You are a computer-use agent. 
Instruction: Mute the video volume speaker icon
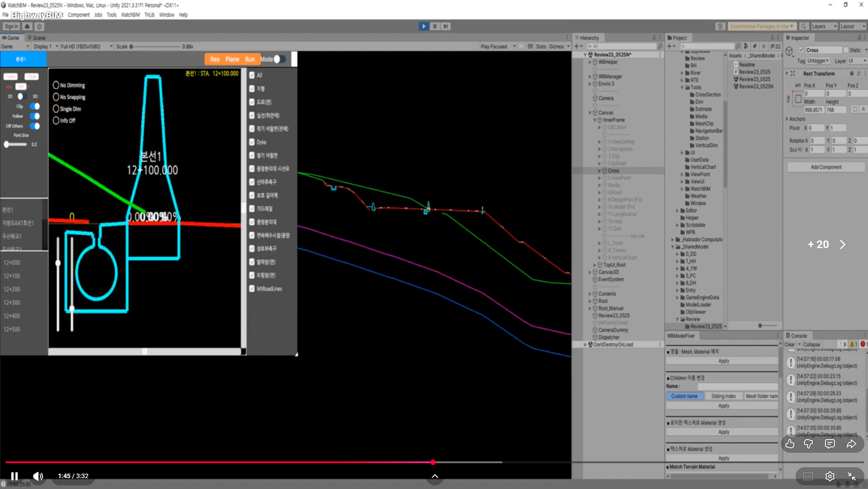[x=38, y=476]
